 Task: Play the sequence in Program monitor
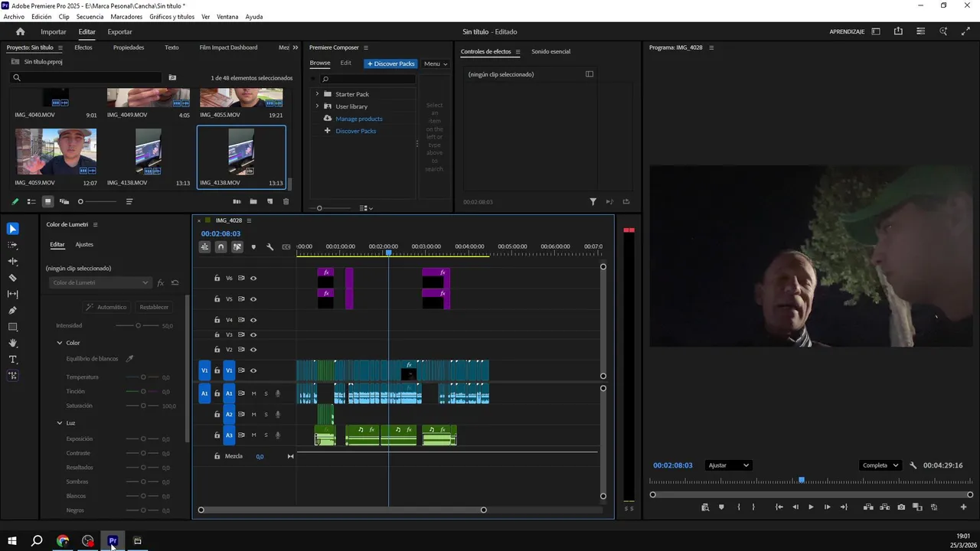coord(811,507)
